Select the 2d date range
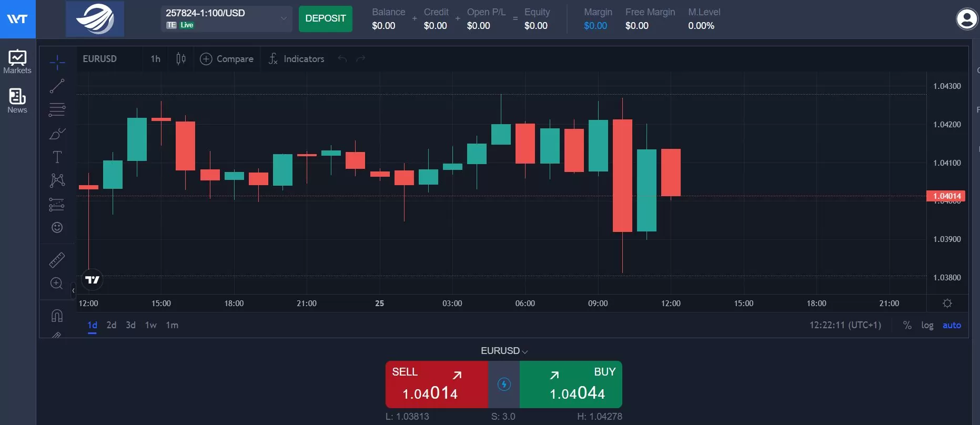 point(112,325)
